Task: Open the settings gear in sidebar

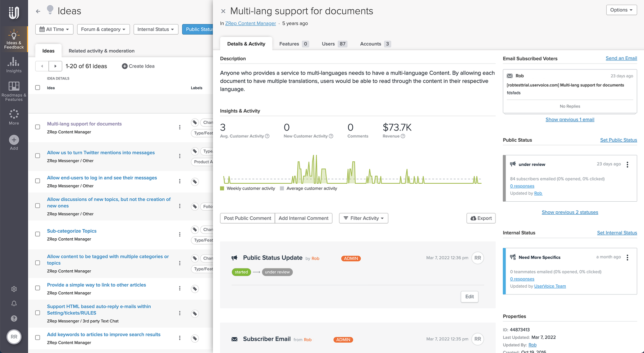Action: (x=14, y=289)
